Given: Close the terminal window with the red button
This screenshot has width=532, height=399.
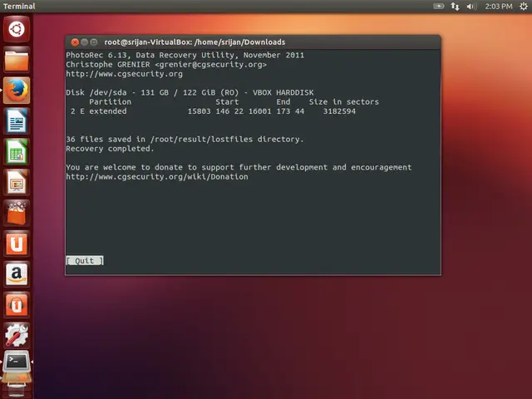Looking at the screenshot, I should (75, 42).
